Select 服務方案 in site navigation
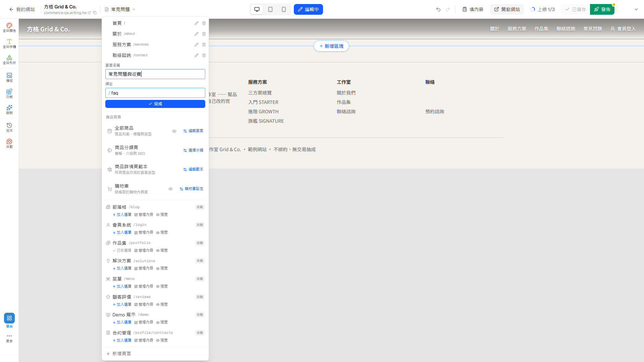The width and height of the screenshot is (644, 362). [517, 29]
